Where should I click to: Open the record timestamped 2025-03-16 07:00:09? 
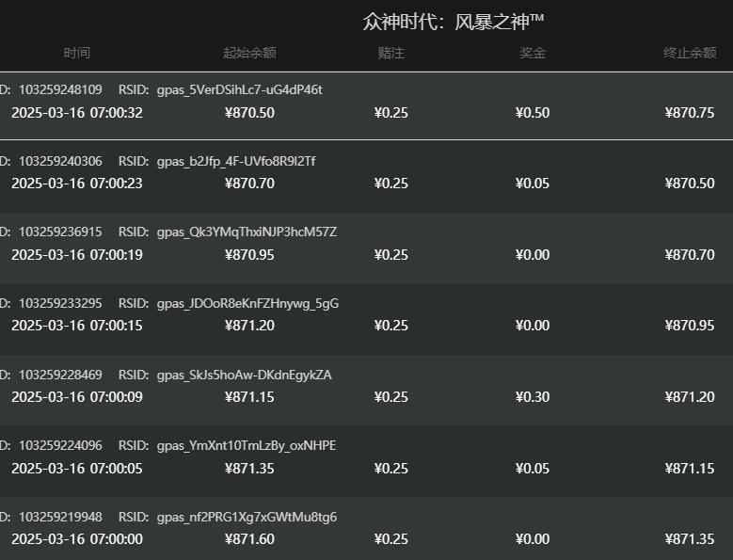click(77, 397)
